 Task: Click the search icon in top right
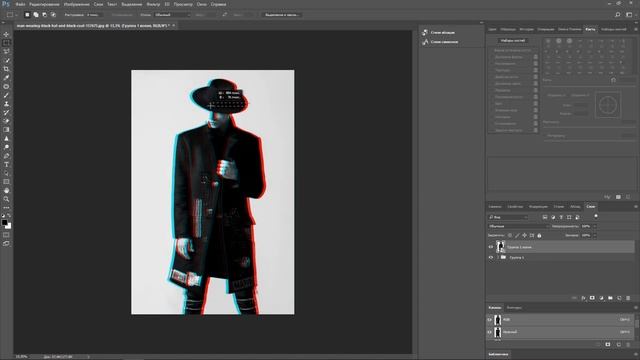tap(618, 15)
